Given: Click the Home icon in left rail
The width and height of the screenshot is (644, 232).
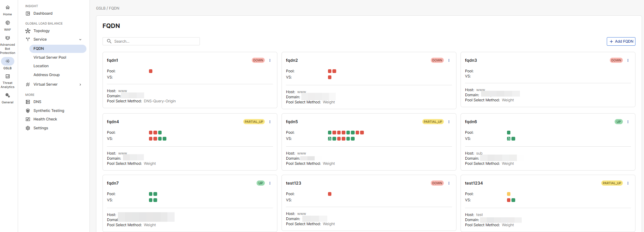Looking at the screenshot, I should [8, 8].
